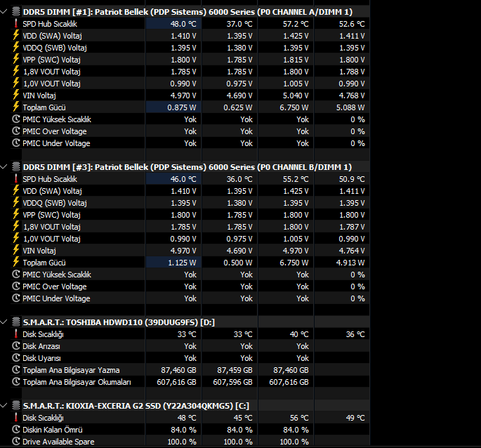Click bolt icon of DIMM #3 VDD (SWA) Voltaj
This screenshot has height=448, width=481.
click(x=16, y=190)
